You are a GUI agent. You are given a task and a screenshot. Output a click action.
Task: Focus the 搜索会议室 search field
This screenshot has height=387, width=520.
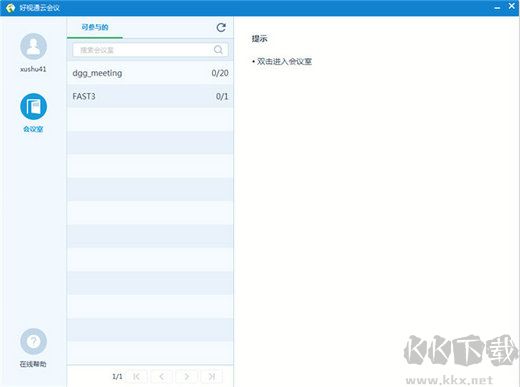[150, 50]
